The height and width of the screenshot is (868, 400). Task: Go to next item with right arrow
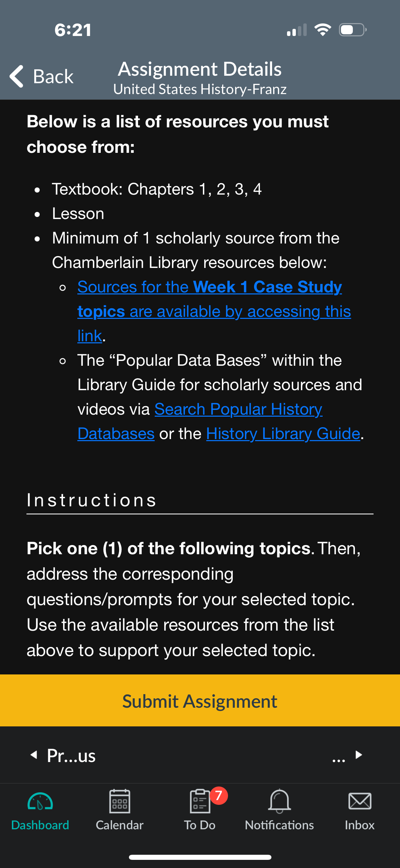coord(359,755)
